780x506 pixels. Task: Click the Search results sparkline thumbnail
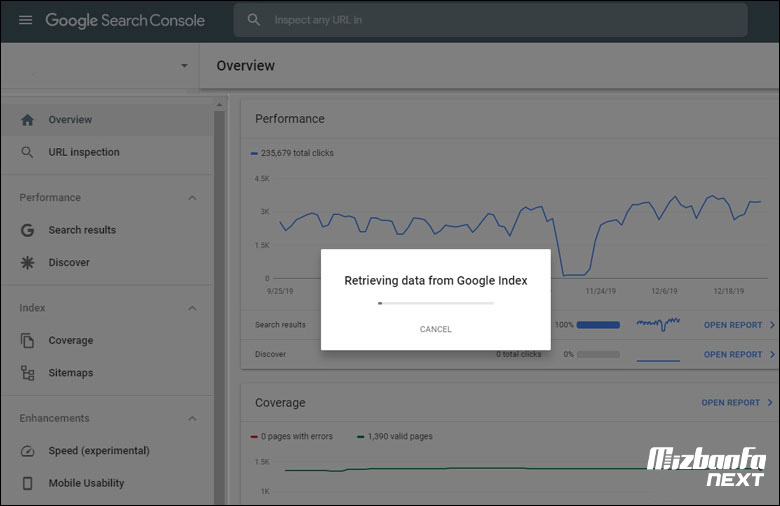click(658, 324)
